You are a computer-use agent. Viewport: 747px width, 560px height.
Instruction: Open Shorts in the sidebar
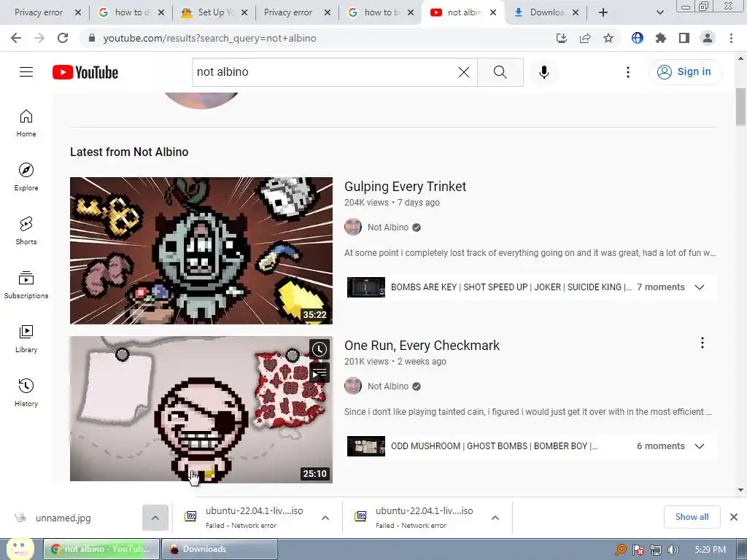tap(26, 230)
